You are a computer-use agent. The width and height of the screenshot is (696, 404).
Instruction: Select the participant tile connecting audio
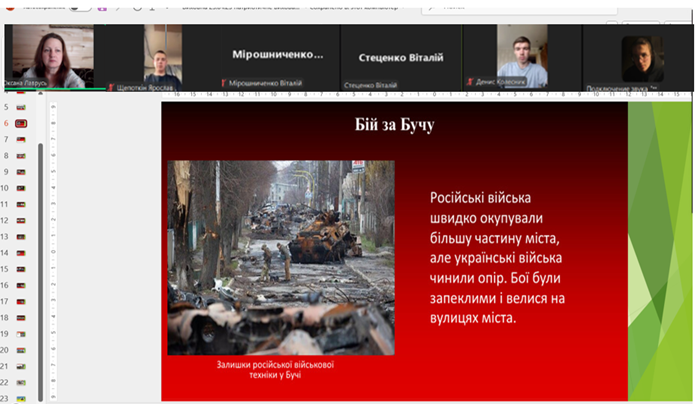tap(641, 56)
